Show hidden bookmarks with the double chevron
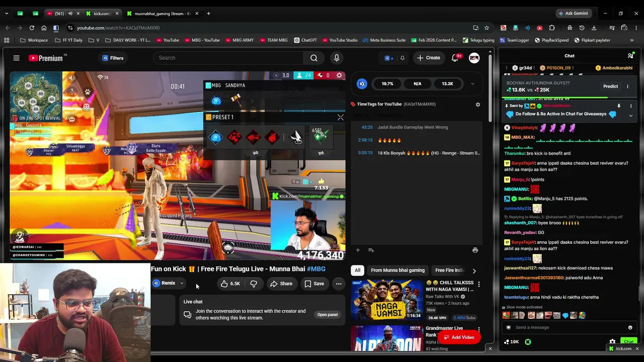This screenshot has width=644, height=362. (632, 40)
